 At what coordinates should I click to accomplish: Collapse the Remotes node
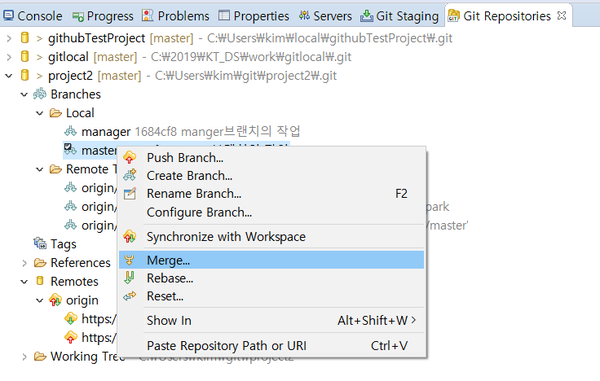coord(24,282)
